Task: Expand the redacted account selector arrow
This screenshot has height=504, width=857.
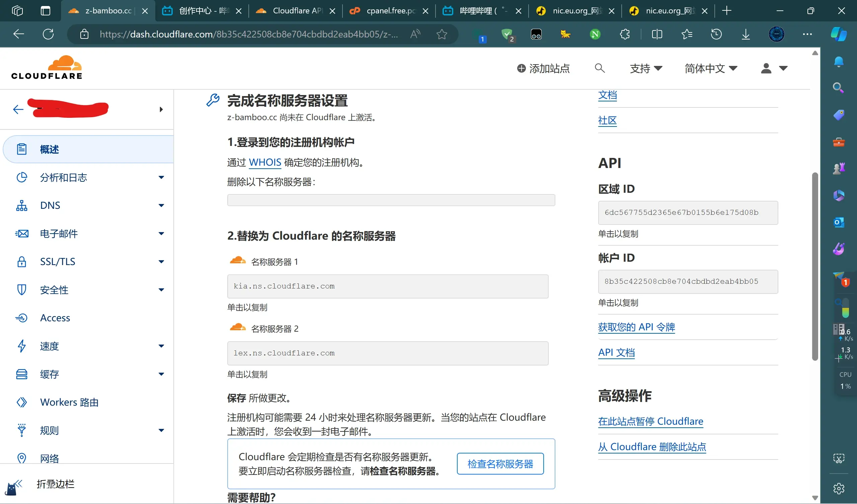Action: click(161, 109)
